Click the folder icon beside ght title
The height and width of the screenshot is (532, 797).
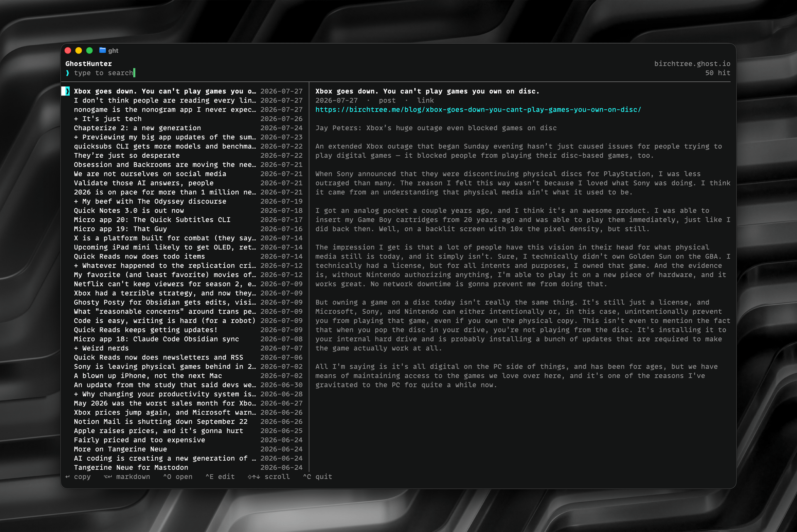(103, 50)
